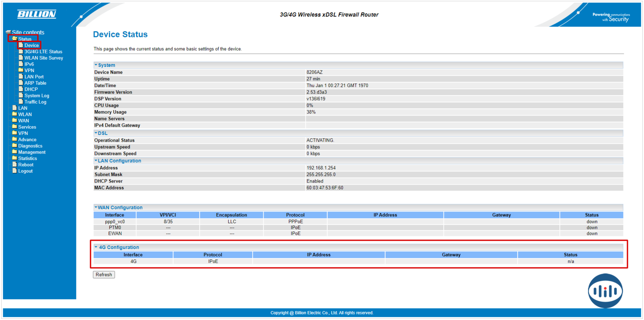Collapse the DSL section

[96, 133]
